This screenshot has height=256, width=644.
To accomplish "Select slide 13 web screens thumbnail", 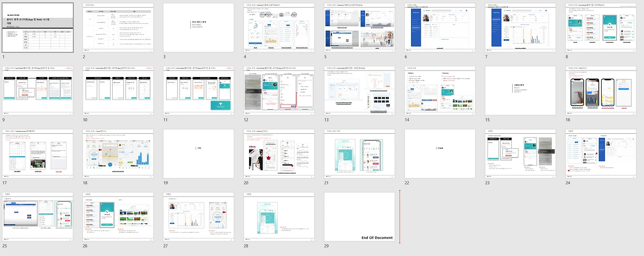I will [x=359, y=91].
